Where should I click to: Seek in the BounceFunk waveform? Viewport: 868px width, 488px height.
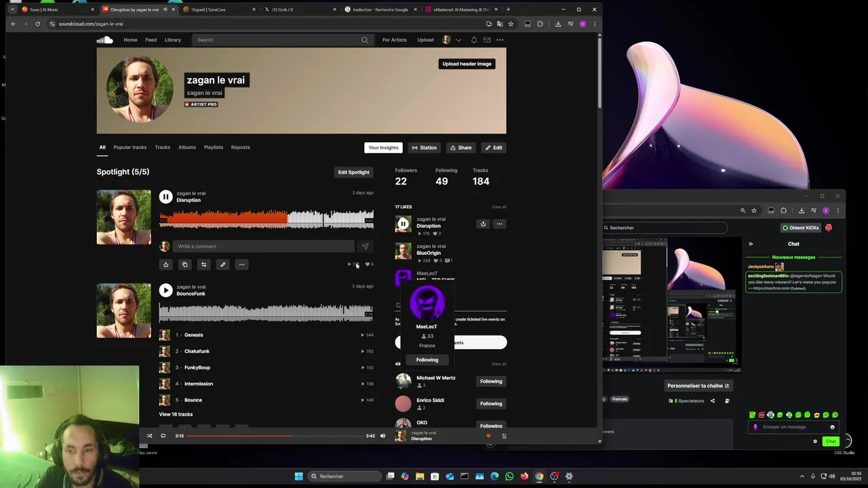tap(266, 312)
